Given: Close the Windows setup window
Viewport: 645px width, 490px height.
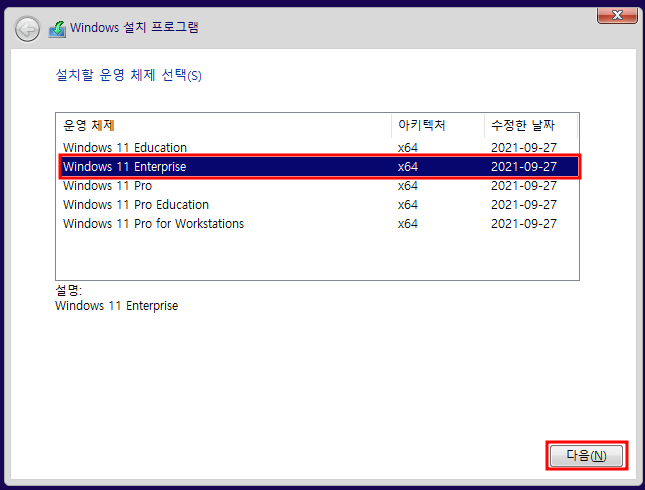Looking at the screenshot, I should [617, 15].
